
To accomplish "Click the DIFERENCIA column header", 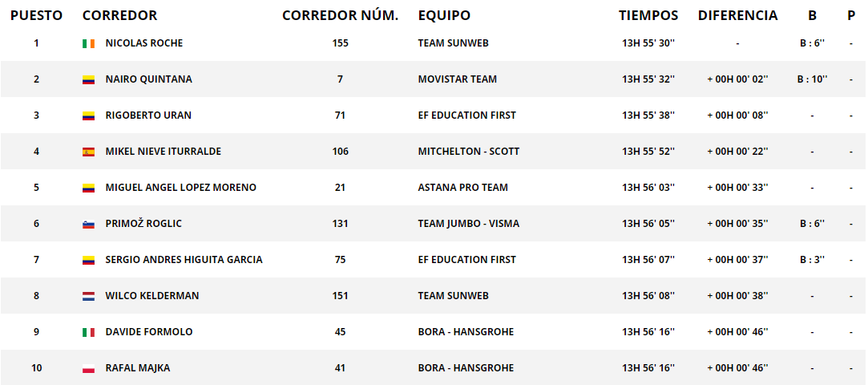I will point(737,15).
